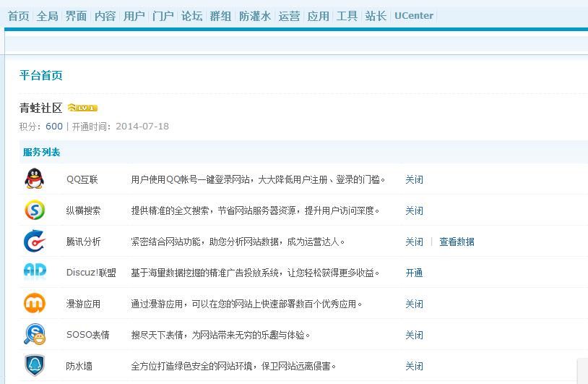This screenshot has height=384, width=588.
Task: Click 关闭 for 防水墙 service
Action: [x=414, y=366]
